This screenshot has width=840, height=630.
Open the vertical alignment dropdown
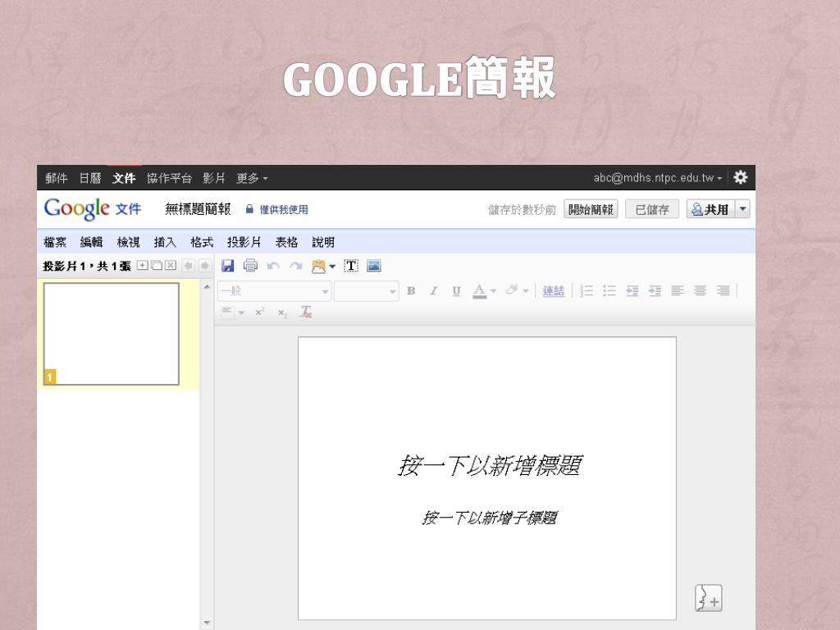[x=232, y=312]
